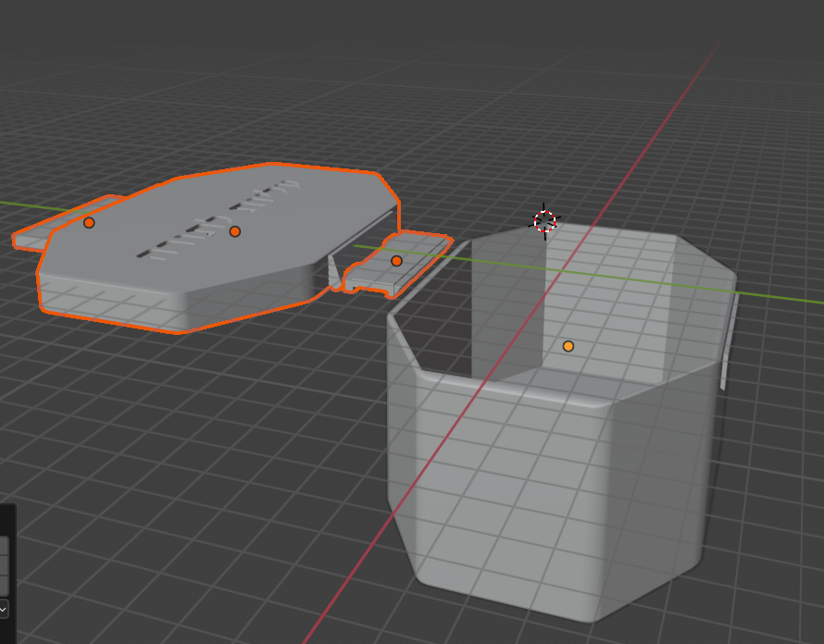Screen dimensions: 824x644
Task: Click the yellow origin dot of the open box
Action: [568, 346]
